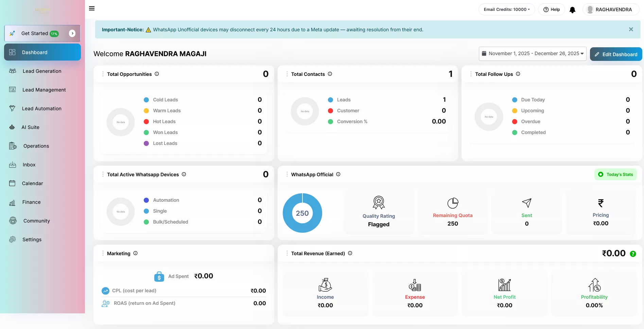
Task: Open the date range picker dropdown
Action: [532, 54]
